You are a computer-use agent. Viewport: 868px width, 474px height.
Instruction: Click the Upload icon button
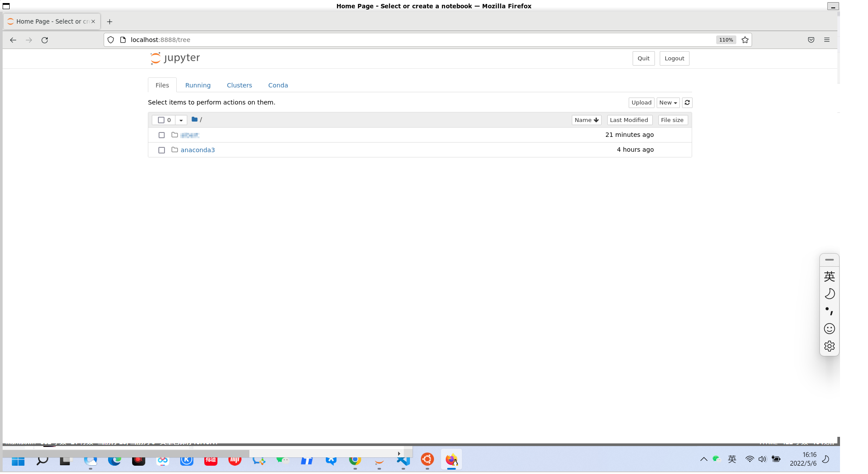641,102
